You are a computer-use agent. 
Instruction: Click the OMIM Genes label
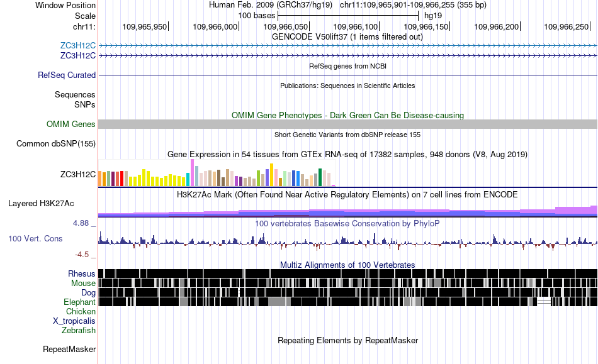(x=71, y=124)
